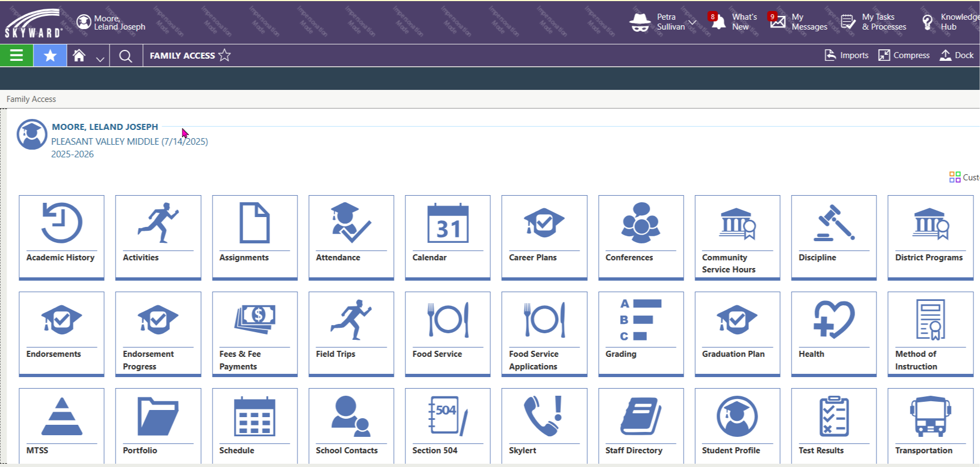This screenshot has width=980, height=467.
Task: Open the Endorsement Progress tile
Action: (x=158, y=334)
